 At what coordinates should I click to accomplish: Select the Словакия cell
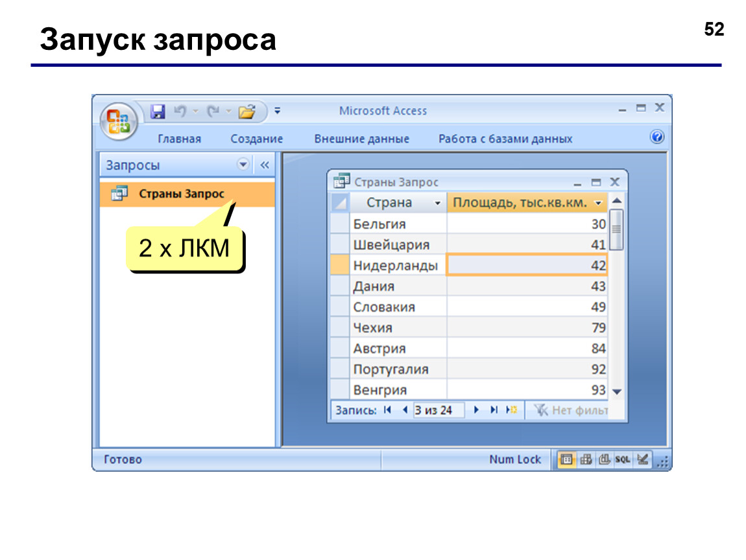pyautogui.click(x=398, y=307)
